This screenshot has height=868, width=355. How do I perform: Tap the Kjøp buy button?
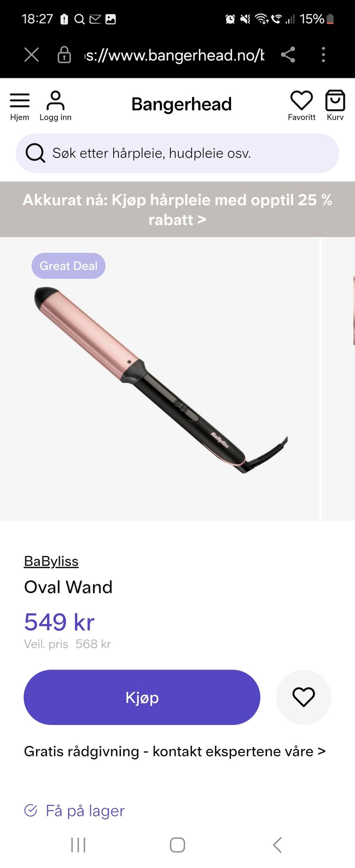click(142, 697)
